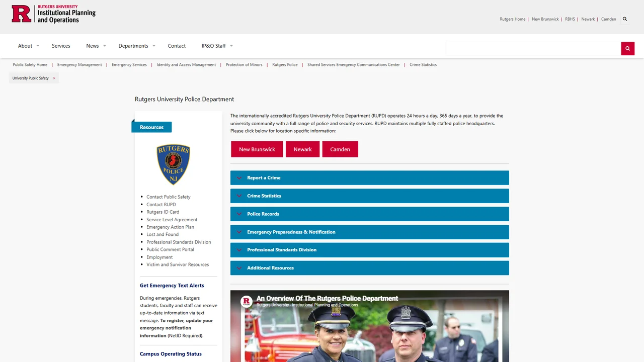This screenshot has height=362, width=644.
Task: Open RBHS link in the top bar
Action: coord(570,19)
